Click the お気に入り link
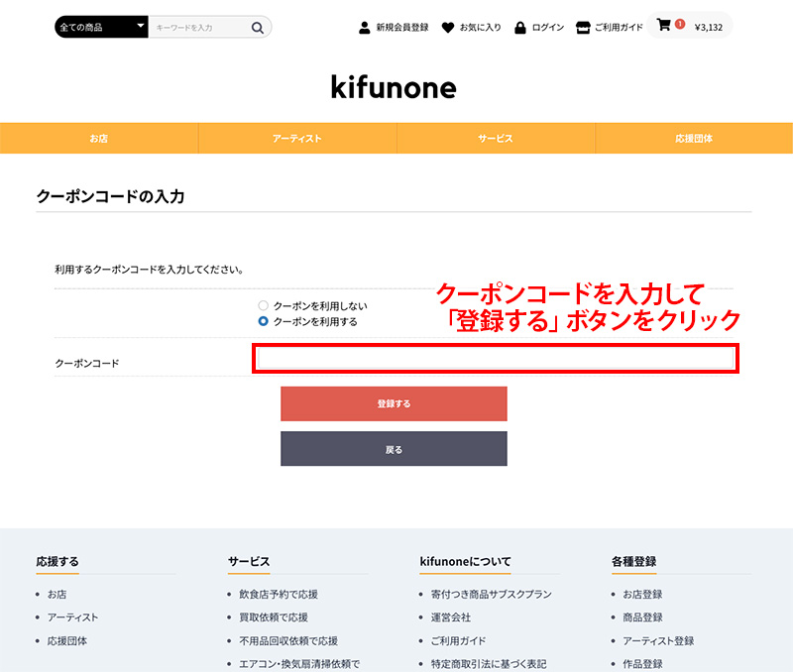793x672 pixels. [481, 28]
